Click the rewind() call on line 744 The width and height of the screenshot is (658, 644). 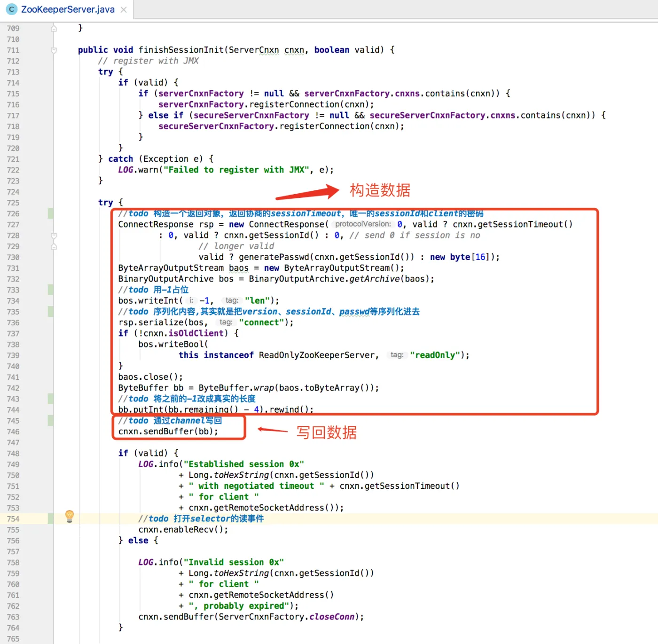pyautogui.click(x=289, y=409)
